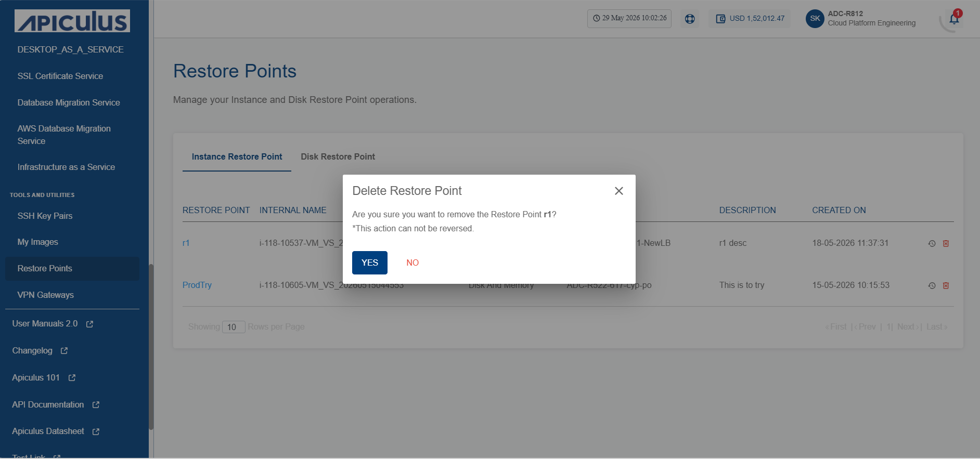
Task: Cancel deletion with the NO button
Action: pos(412,263)
